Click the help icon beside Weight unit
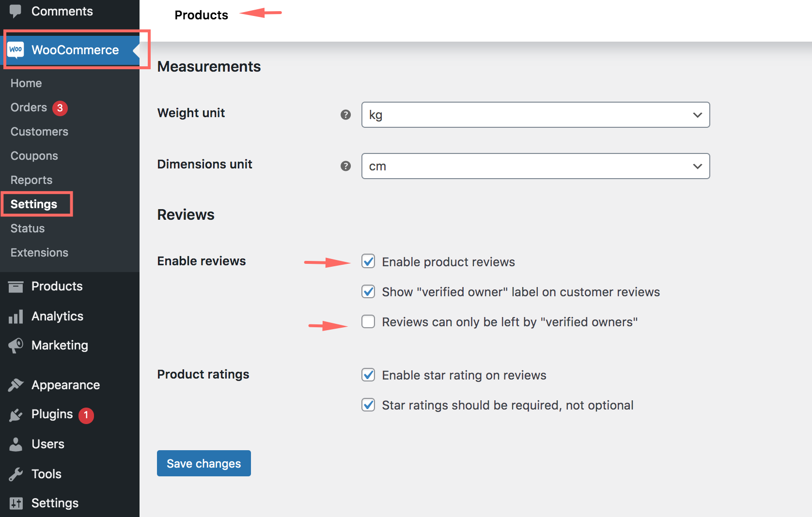Viewport: 812px width, 517px height. (x=345, y=115)
